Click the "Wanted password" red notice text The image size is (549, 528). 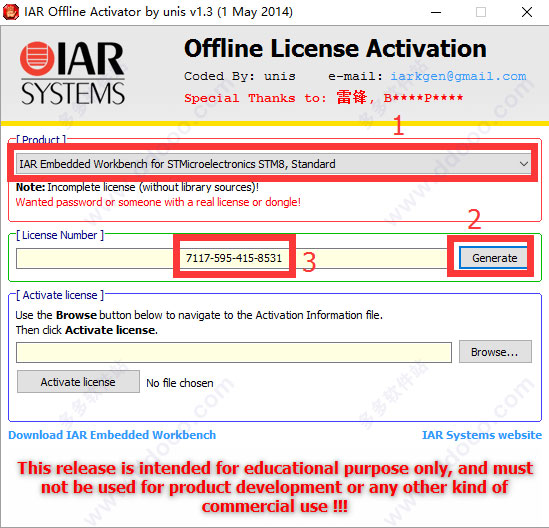coord(158,202)
